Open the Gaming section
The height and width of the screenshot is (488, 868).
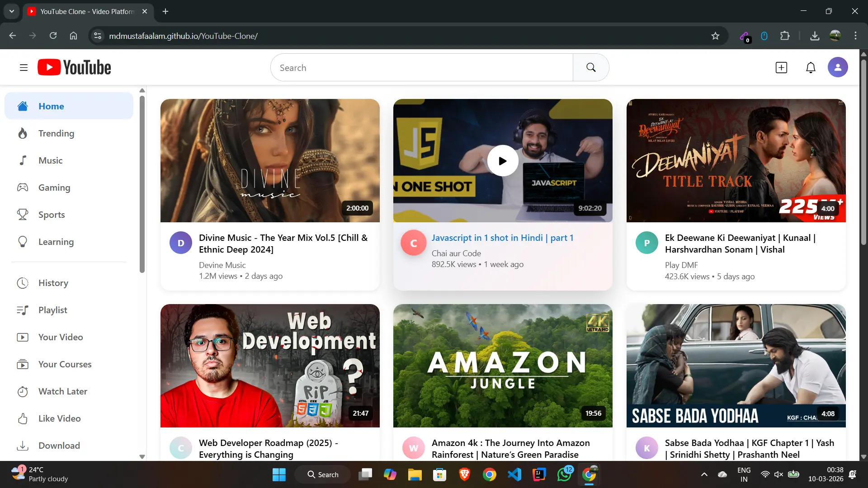54,188
